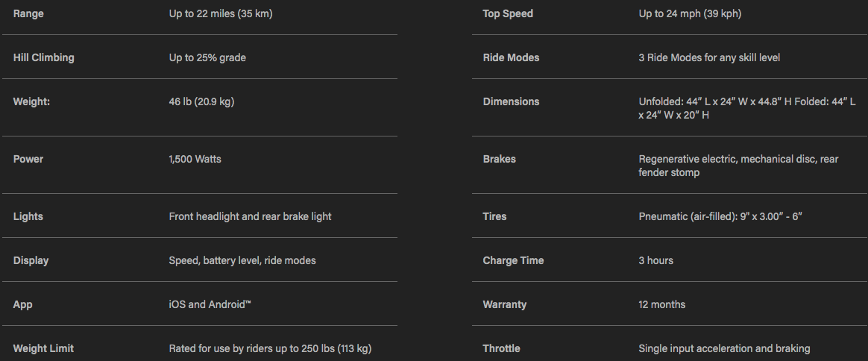Click the Display label
Viewport: 868px width, 361px height.
click(x=31, y=260)
